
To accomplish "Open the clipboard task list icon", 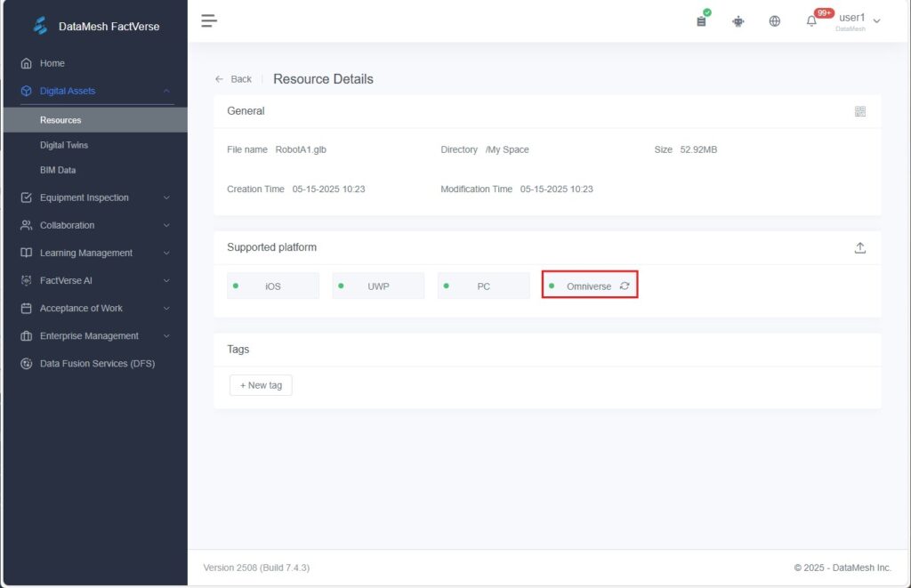I will pyautogui.click(x=701, y=20).
